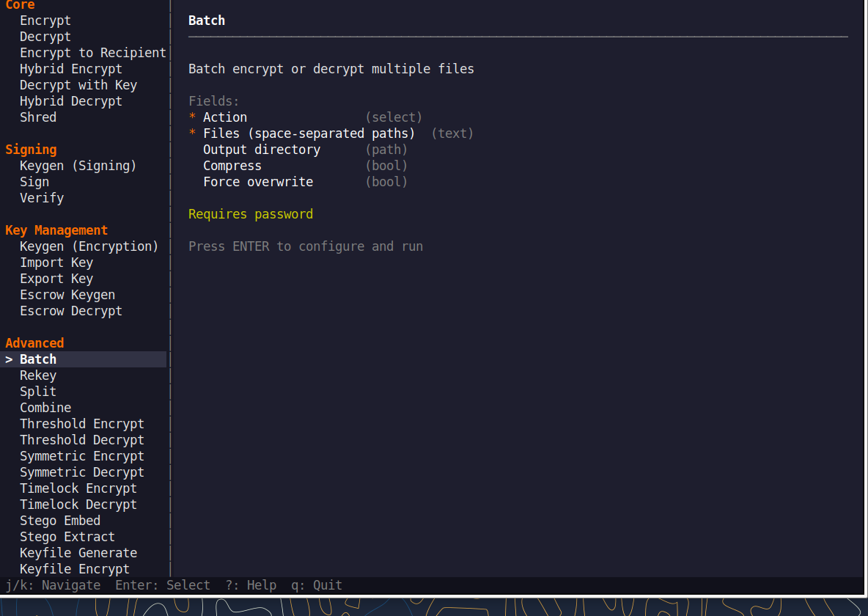This screenshot has width=868, height=616.
Task: Choose Symmetric Encrypt
Action: 82,455
